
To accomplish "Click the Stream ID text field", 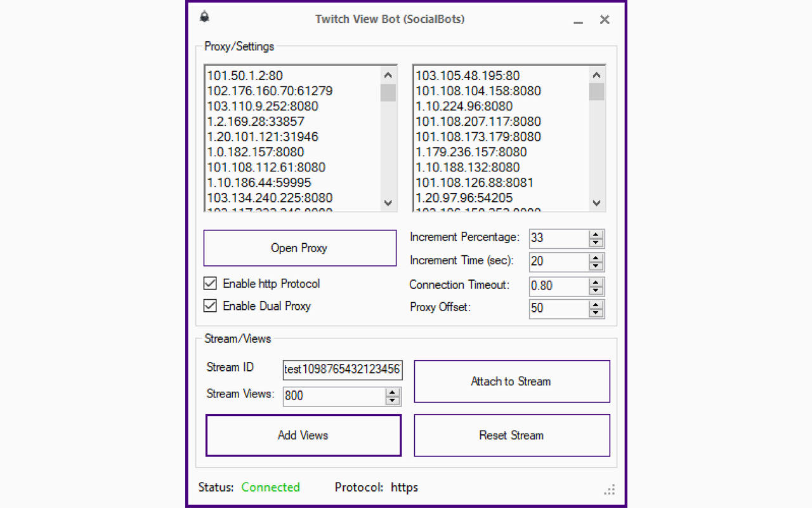I will (x=343, y=370).
